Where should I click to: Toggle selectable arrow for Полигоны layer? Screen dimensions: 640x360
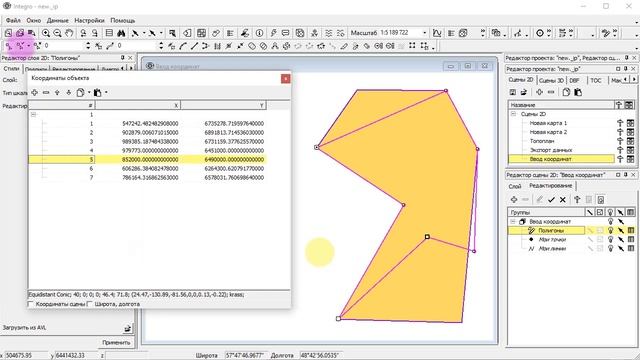621,231
